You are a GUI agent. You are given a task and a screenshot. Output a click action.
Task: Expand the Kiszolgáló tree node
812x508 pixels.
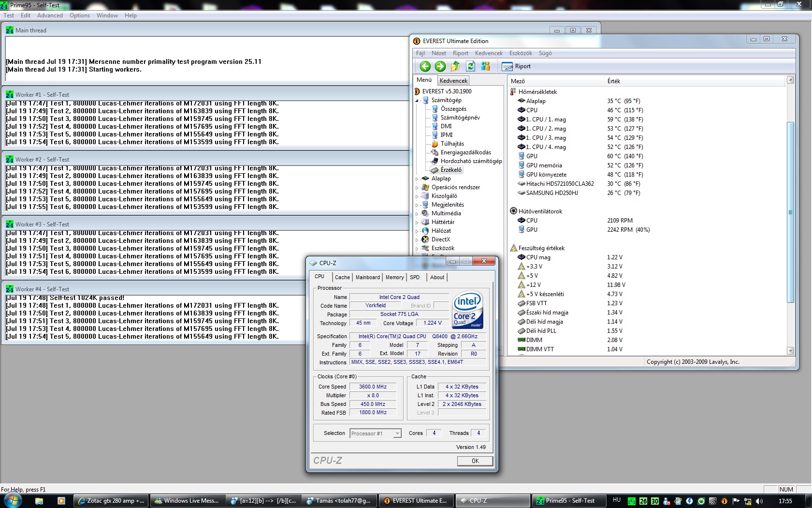pos(417,196)
